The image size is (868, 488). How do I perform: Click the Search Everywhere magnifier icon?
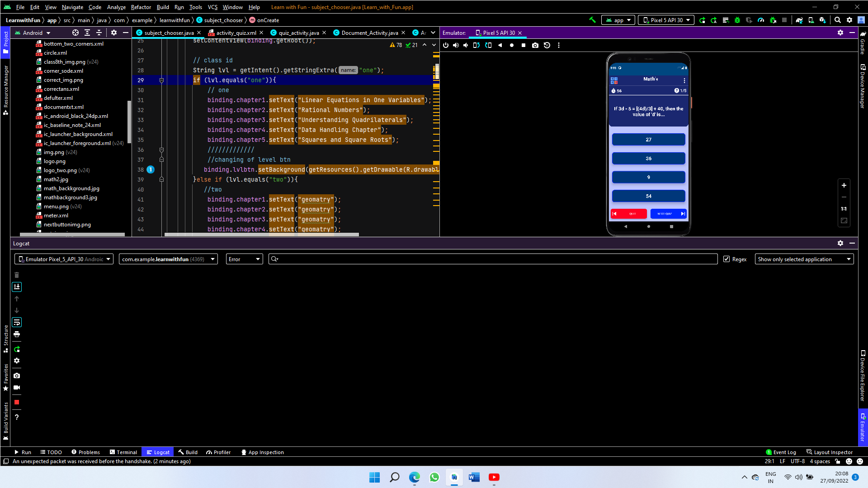(838, 20)
